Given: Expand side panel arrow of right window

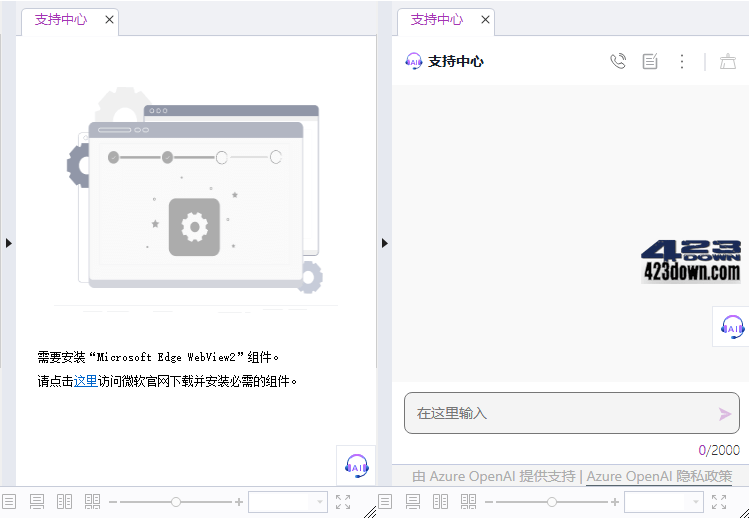Looking at the screenshot, I should click(385, 243).
